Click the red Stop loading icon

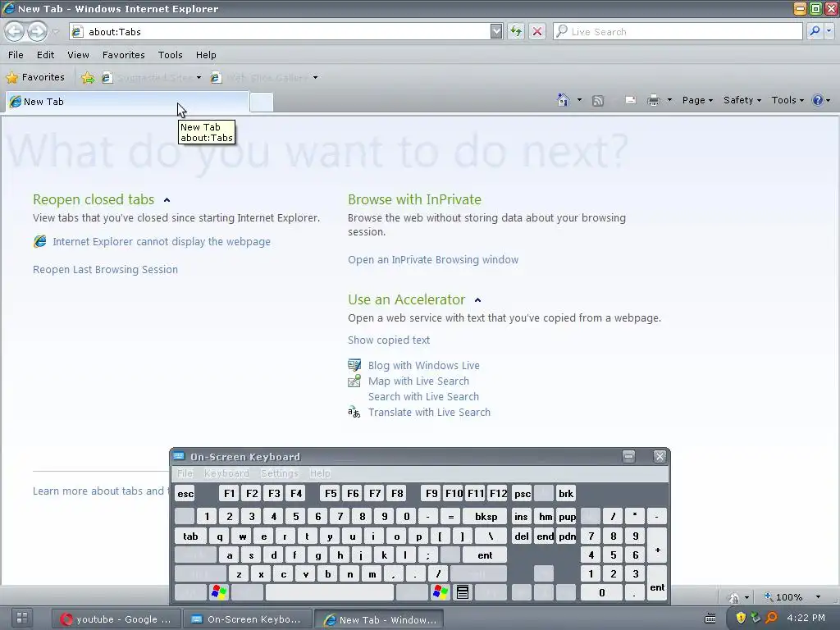coord(536,32)
